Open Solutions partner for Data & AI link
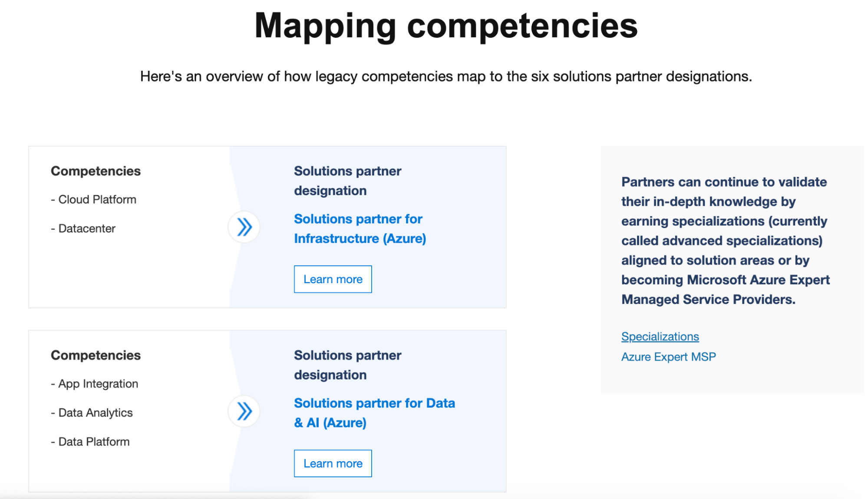The width and height of the screenshot is (868, 499). pyautogui.click(x=374, y=413)
